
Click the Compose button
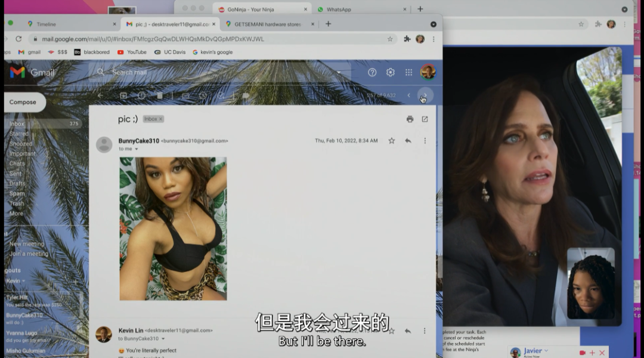[23, 102]
